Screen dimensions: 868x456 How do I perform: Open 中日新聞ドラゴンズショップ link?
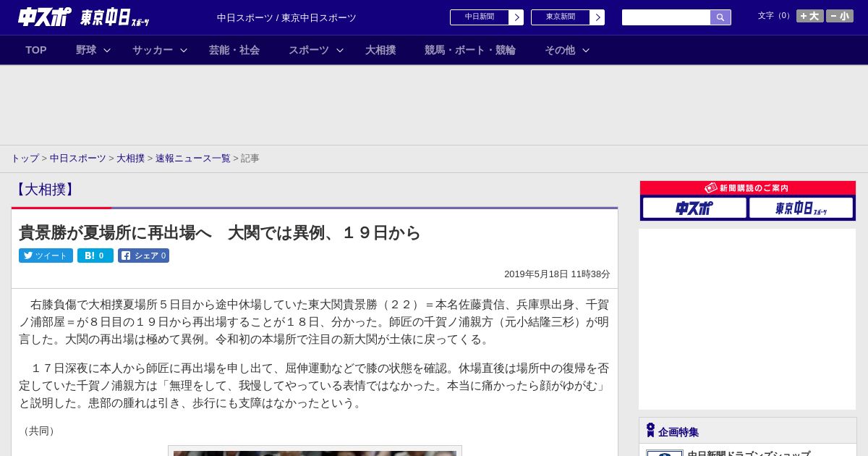click(x=749, y=454)
